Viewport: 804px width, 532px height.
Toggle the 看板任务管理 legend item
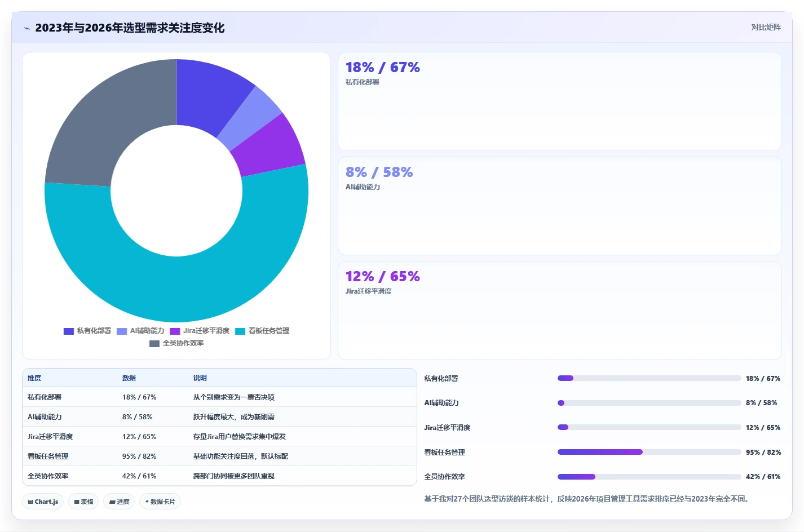point(262,331)
